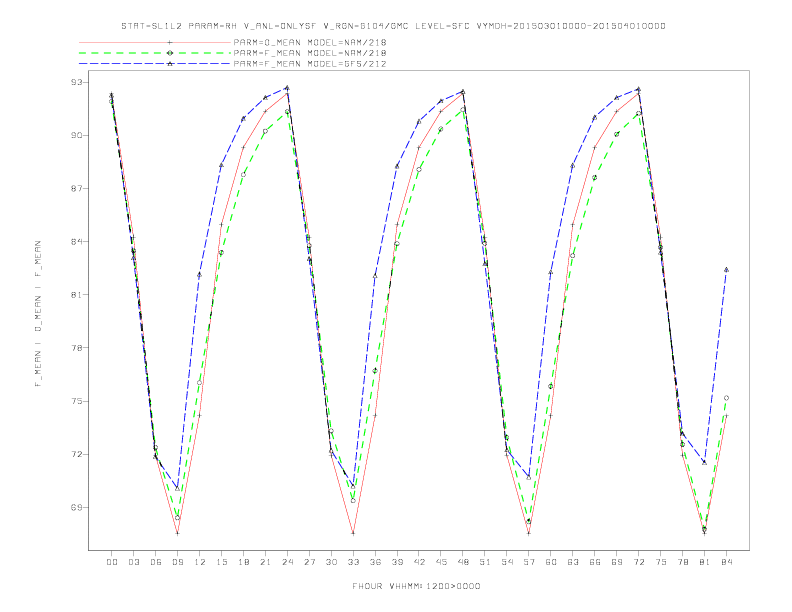Click y-axis tick value 81
792x612 pixels.
click(x=76, y=294)
